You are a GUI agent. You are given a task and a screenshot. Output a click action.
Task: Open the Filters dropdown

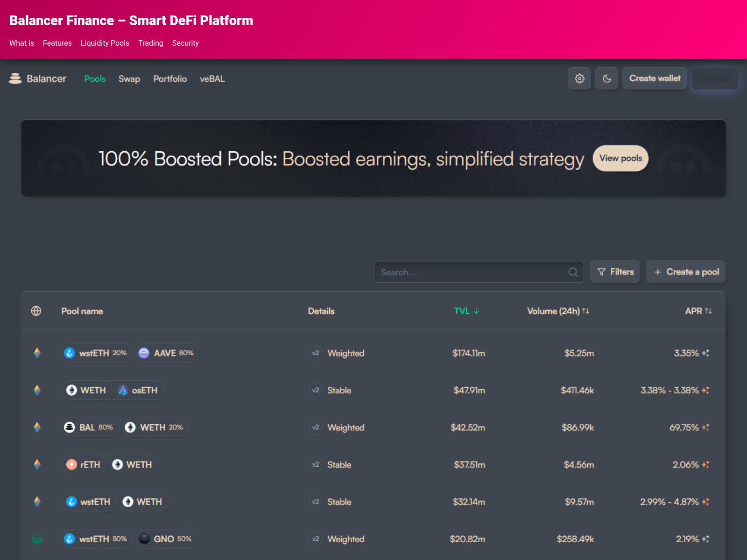[615, 272]
